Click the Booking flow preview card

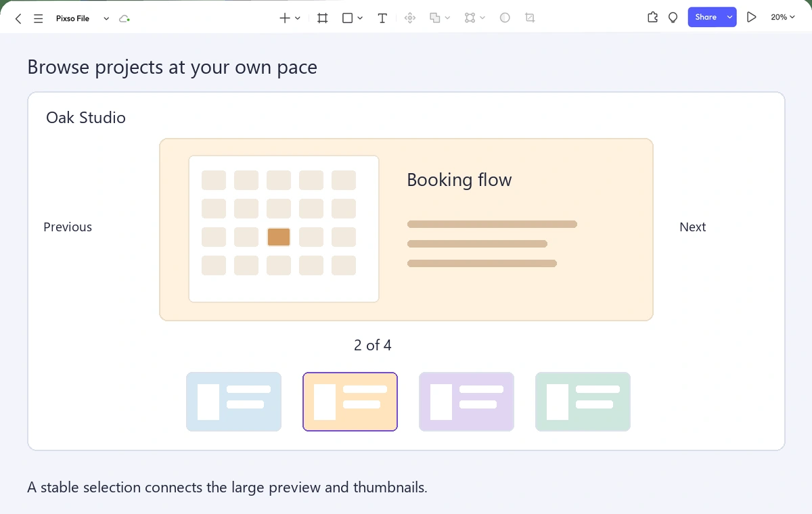tap(406, 230)
